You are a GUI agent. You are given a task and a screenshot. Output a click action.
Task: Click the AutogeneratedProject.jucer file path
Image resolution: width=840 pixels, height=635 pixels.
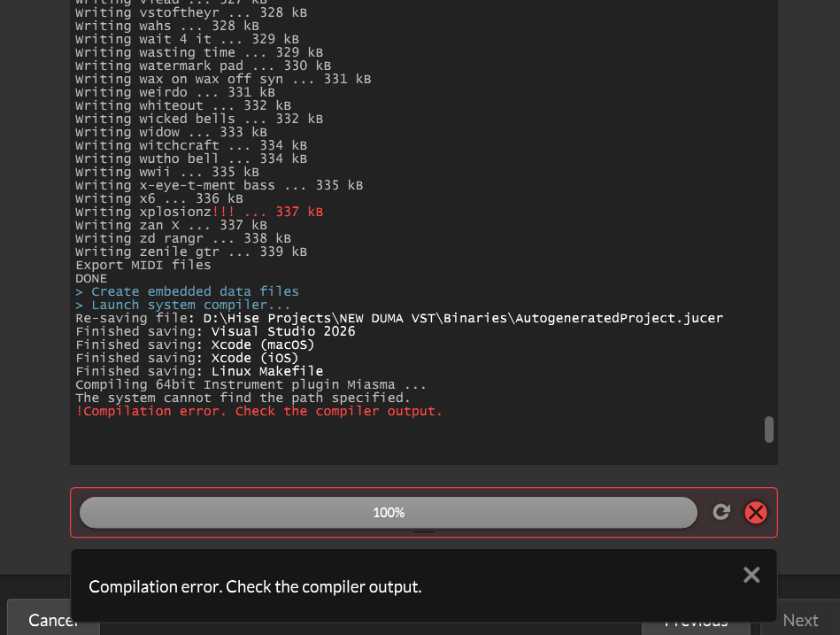pos(463,318)
